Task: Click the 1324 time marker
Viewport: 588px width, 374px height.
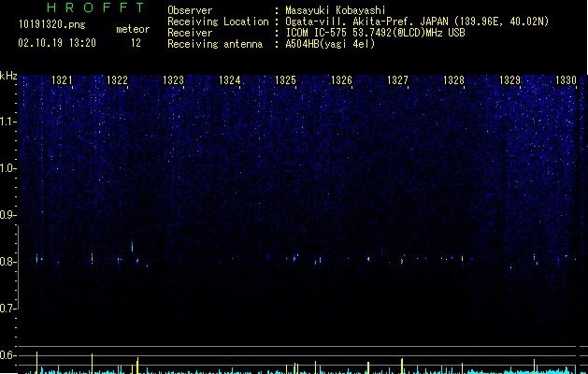Action: tap(230, 80)
